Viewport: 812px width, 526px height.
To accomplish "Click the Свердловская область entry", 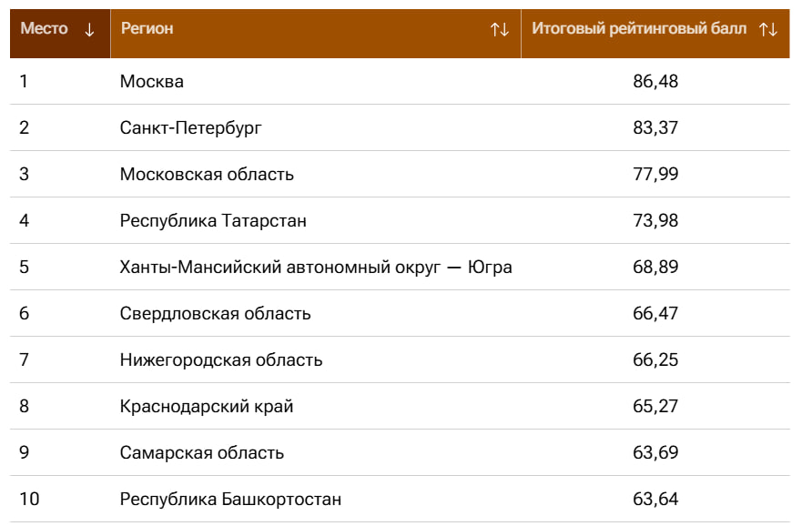I will 215,314.
